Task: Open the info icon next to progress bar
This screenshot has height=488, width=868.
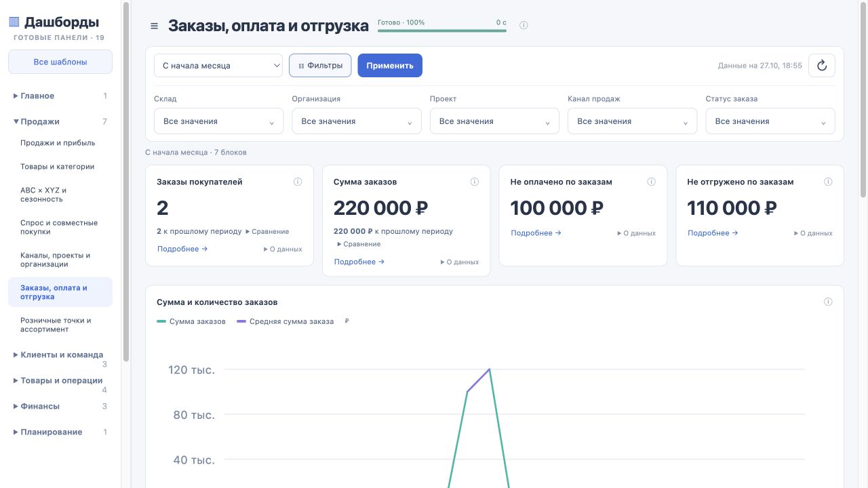Action: (x=524, y=25)
